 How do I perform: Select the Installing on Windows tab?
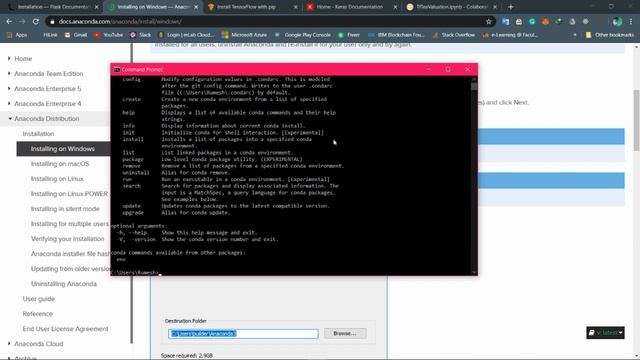coord(153,7)
